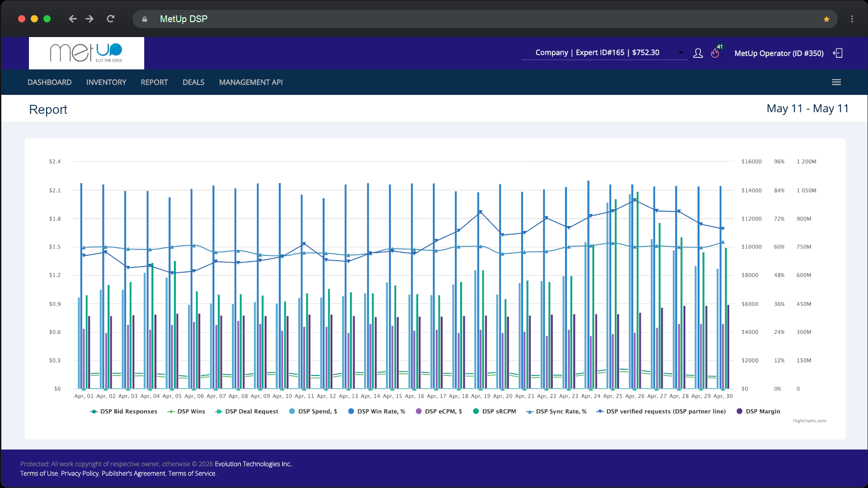Hide DSP Spend, $ series in legend

(x=313, y=412)
